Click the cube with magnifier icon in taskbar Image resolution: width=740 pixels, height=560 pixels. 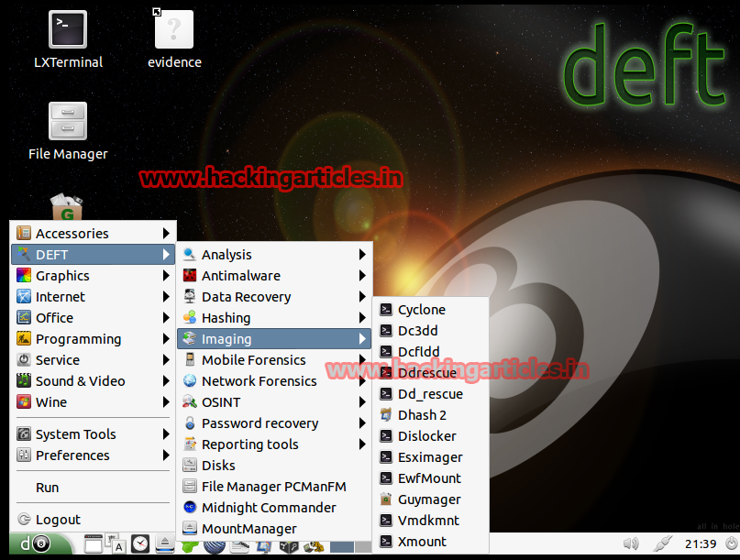click(288, 547)
